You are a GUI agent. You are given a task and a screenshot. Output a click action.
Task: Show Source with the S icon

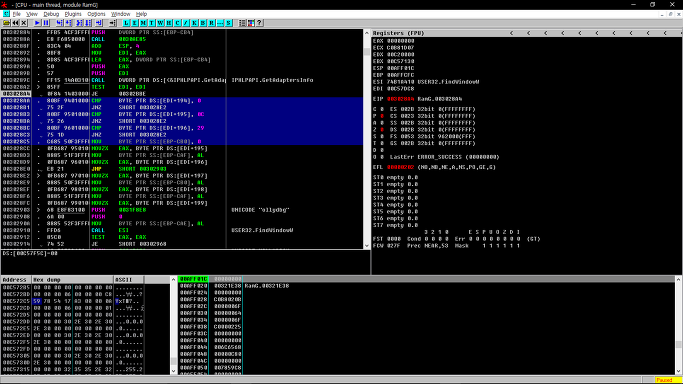click(x=229, y=23)
